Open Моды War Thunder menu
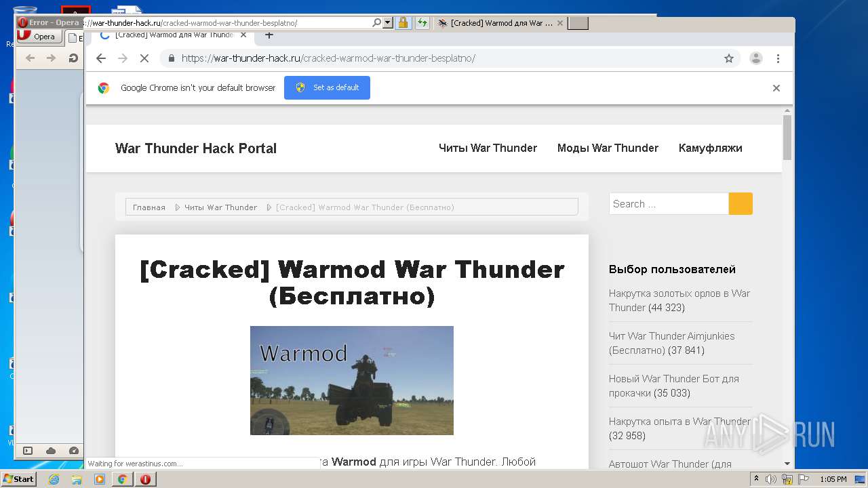Image resolution: width=868 pixels, height=488 pixels. (608, 148)
